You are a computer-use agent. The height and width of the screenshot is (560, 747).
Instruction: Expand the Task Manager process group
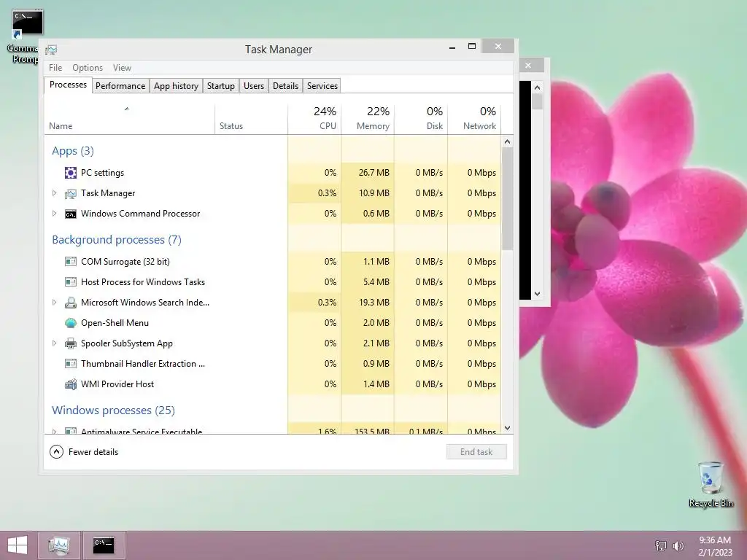(x=54, y=193)
